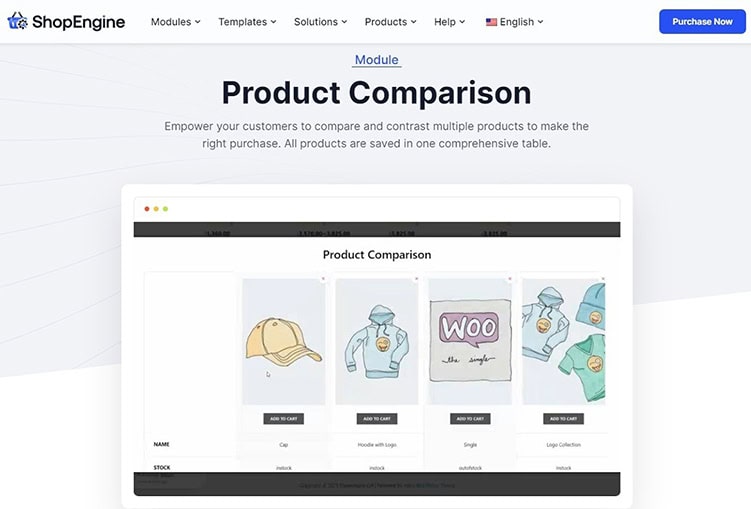
Task: Click the green dot in the mock window
Action: click(x=165, y=209)
